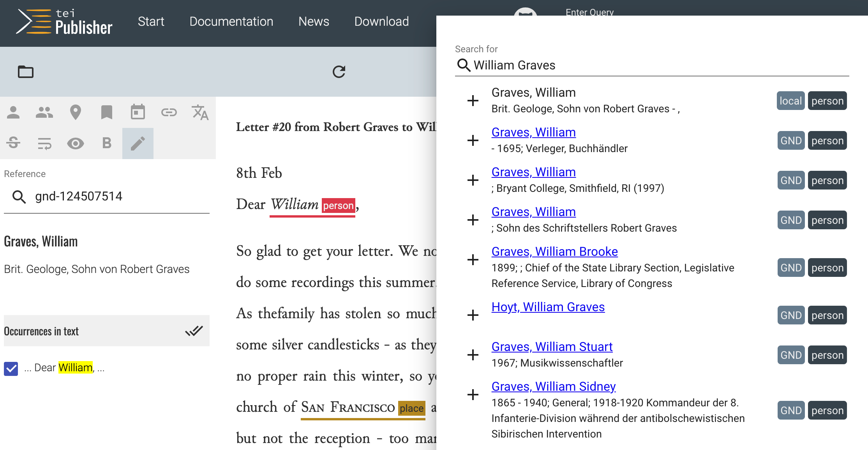Click the 'local' badge on first result
The image size is (868, 450).
click(x=790, y=101)
